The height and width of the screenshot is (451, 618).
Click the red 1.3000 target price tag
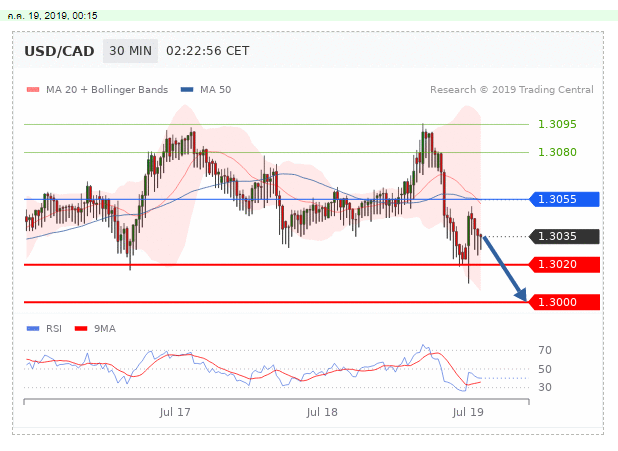point(564,302)
